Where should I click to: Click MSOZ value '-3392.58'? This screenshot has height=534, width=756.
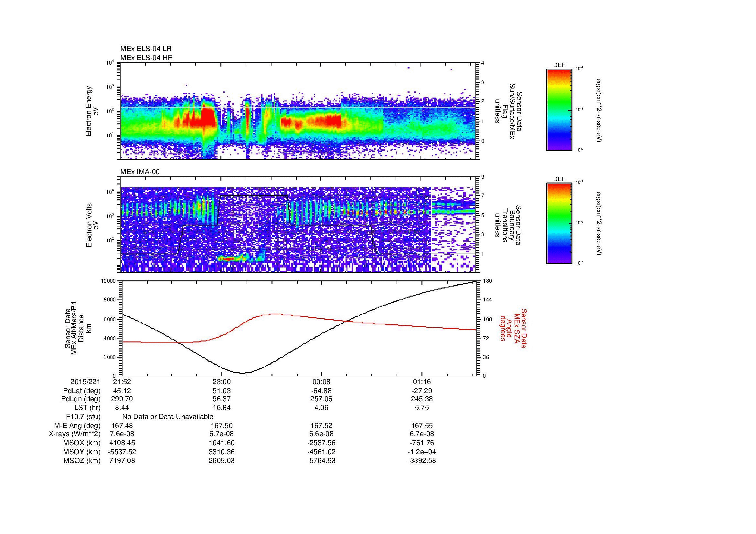422,461
